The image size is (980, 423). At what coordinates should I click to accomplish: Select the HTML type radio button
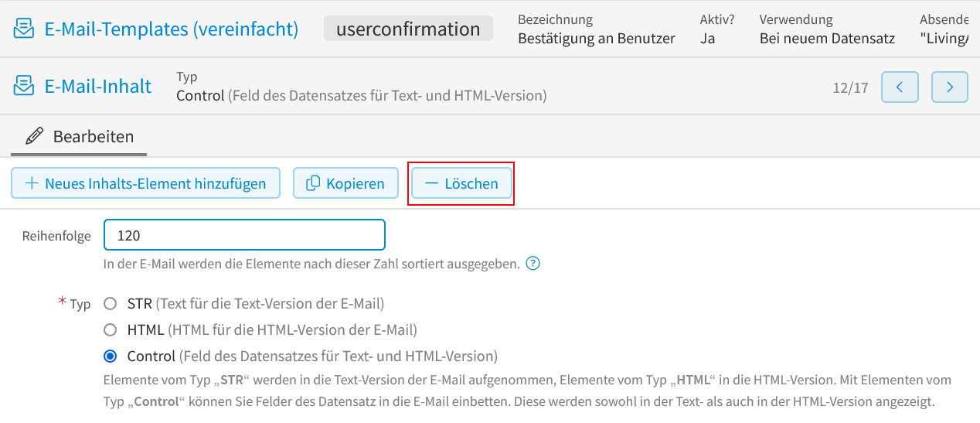[111, 329]
